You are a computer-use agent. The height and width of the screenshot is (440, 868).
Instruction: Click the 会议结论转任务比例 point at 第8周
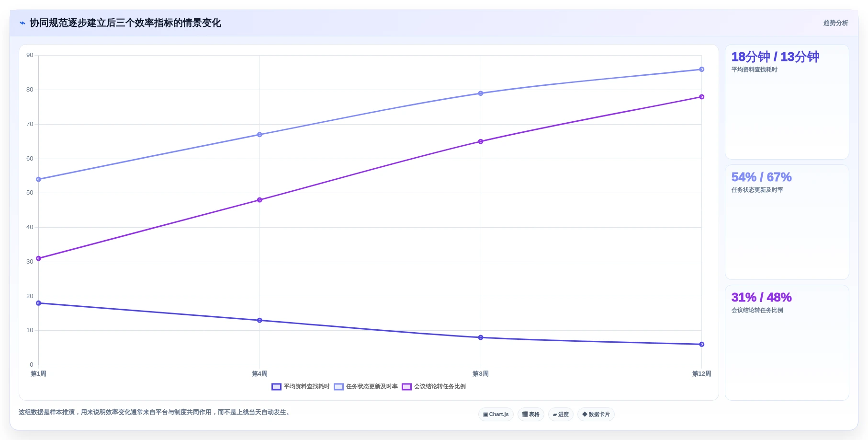481,141
